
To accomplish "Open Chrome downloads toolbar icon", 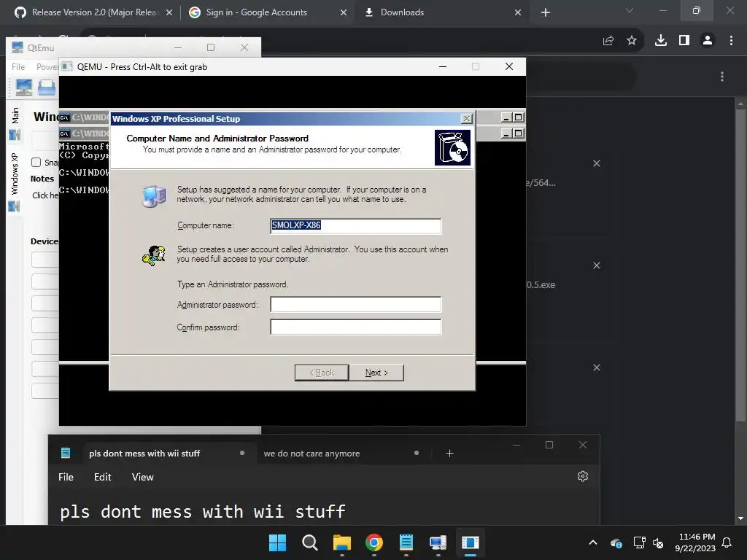I will [x=661, y=41].
